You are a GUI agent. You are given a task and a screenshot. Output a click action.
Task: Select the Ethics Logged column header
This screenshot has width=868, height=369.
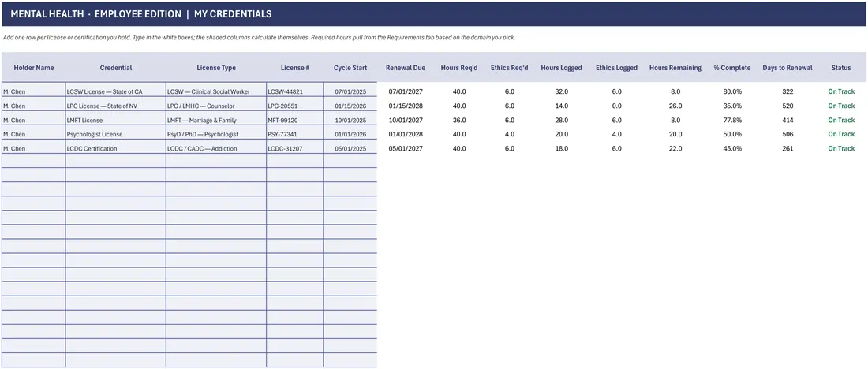(x=617, y=68)
